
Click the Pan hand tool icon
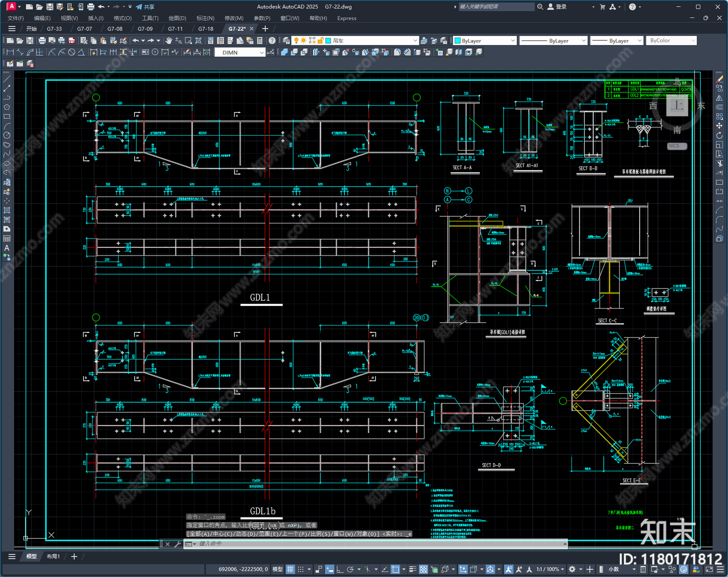tap(169, 40)
